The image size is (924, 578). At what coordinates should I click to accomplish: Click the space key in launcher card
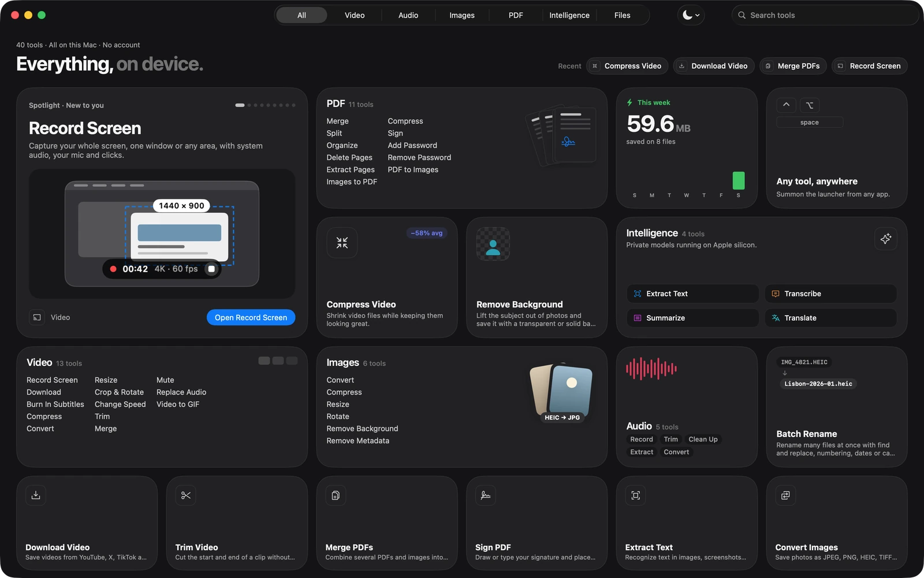pos(810,123)
